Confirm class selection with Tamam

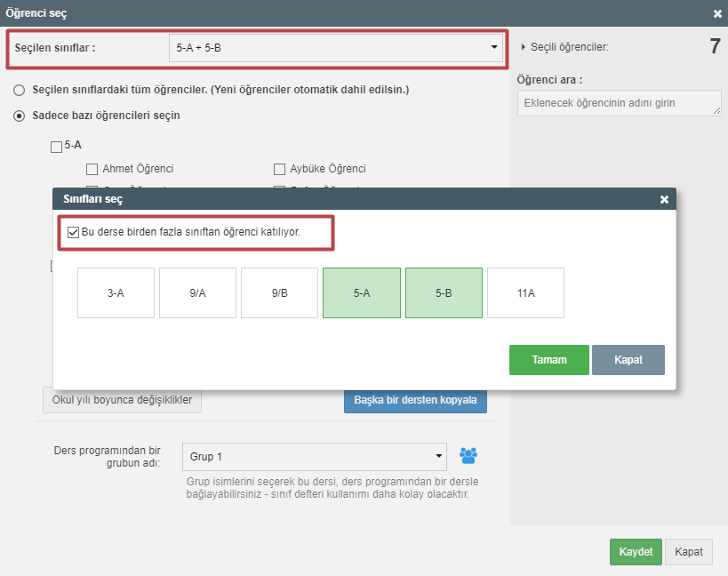click(548, 360)
